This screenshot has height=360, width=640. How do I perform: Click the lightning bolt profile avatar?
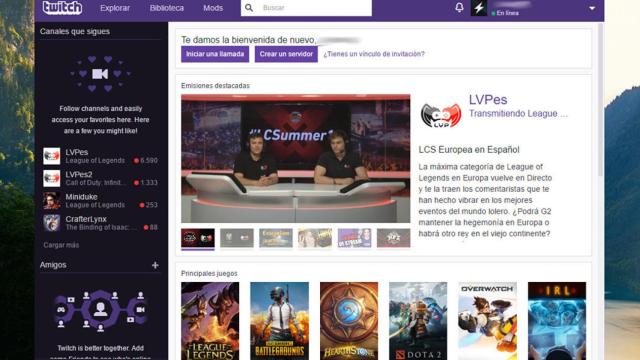(x=479, y=8)
